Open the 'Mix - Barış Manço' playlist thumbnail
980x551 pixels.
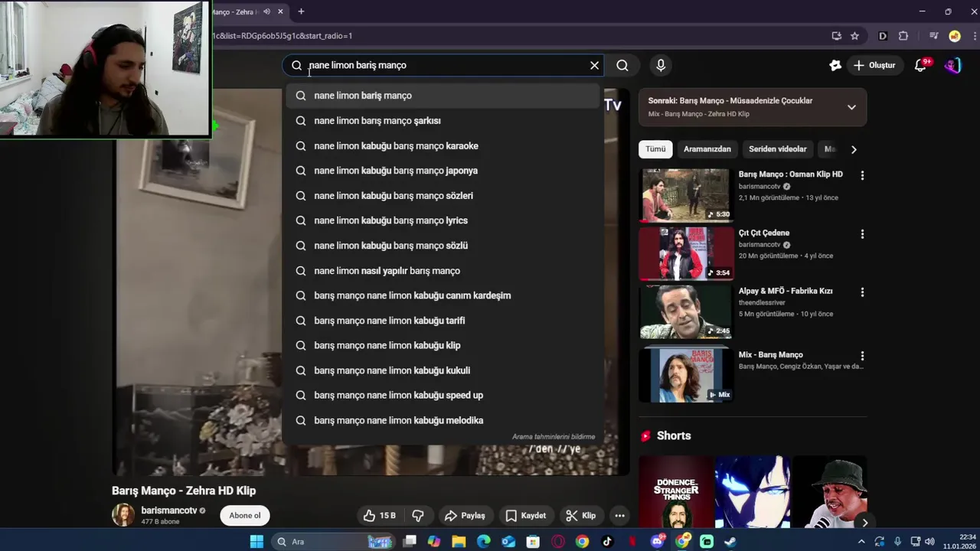tap(686, 375)
